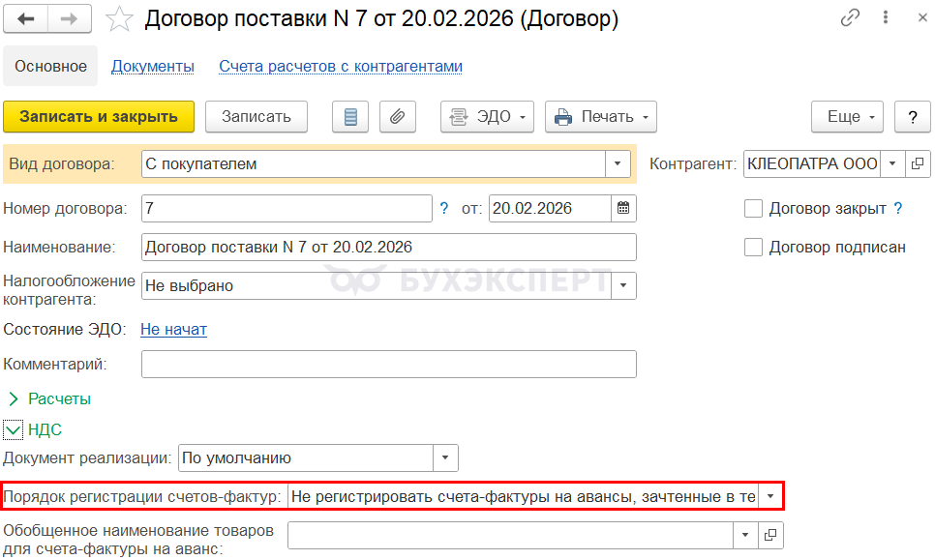Viewport: 935px width, 560px height.
Task: Click the С покупателем value field
Action: pyautogui.click(x=374, y=163)
